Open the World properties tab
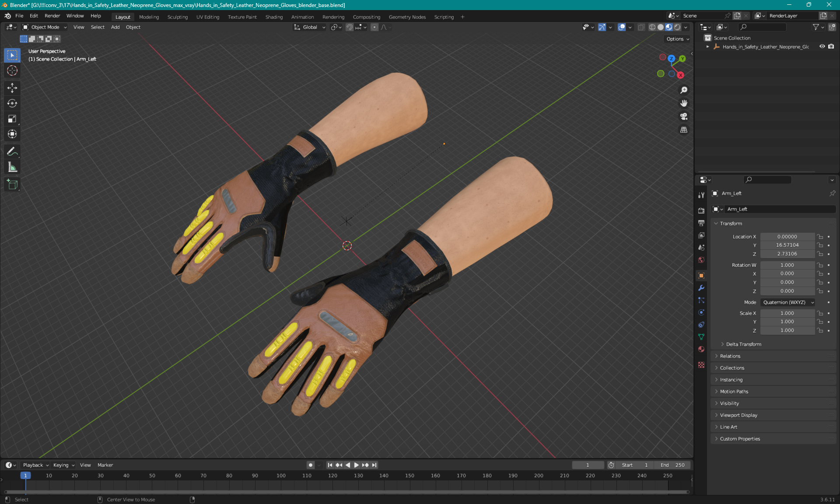Screen dimensions: 840x504 tap(701, 260)
